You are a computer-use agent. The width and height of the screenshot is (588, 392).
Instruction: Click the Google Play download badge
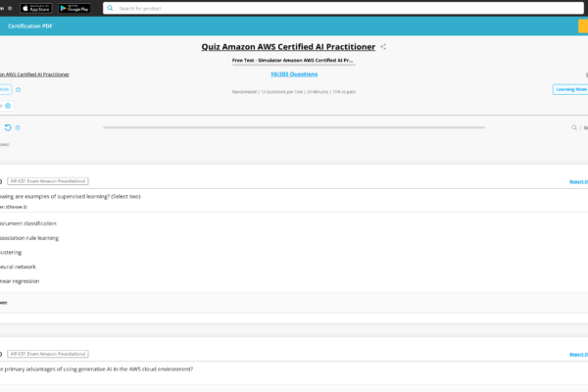pyautogui.click(x=76, y=8)
